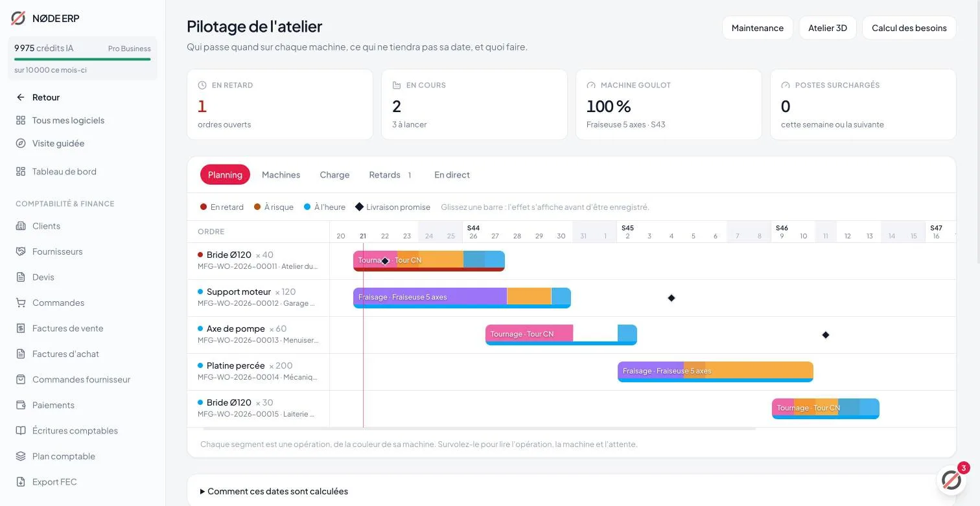
Task: Click the Export FEC file icon
Action: tap(21, 482)
